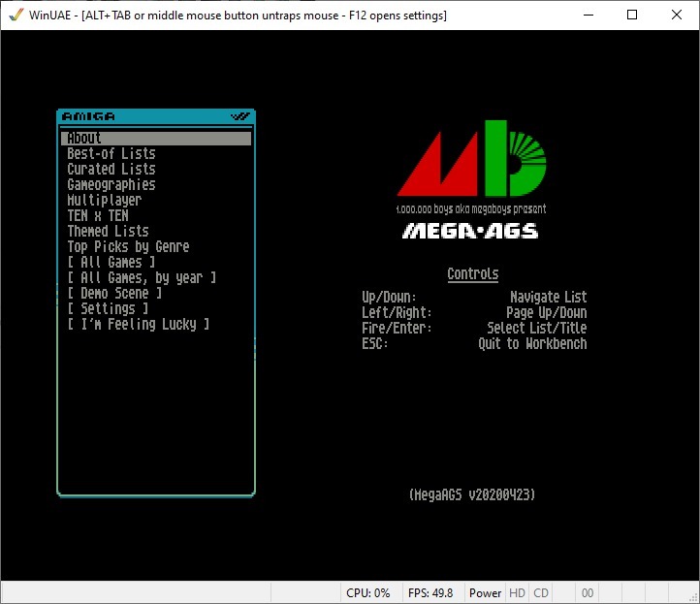Click the Controls heading
This screenshot has width=700, height=604.
click(x=473, y=274)
